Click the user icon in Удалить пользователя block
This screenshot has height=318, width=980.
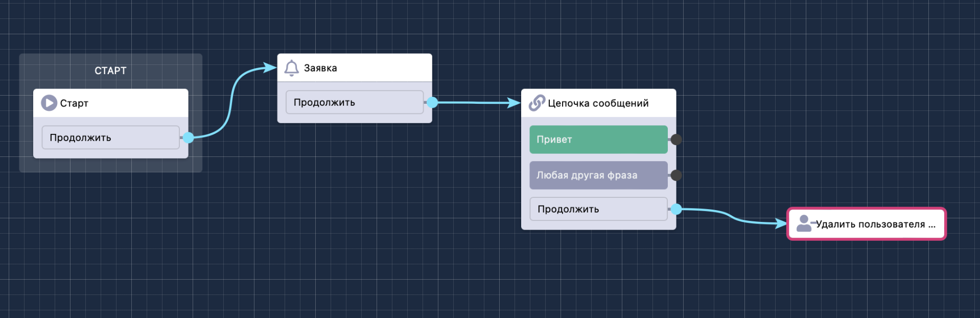(804, 223)
